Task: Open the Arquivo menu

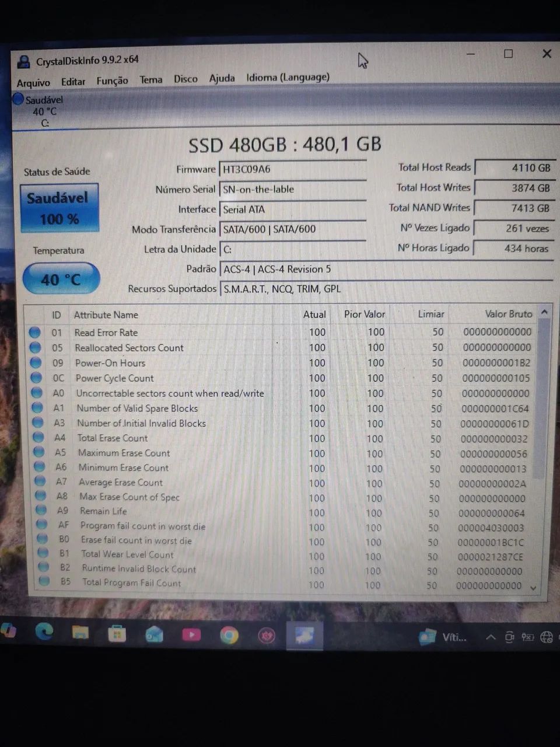Action: (x=33, y=83)
